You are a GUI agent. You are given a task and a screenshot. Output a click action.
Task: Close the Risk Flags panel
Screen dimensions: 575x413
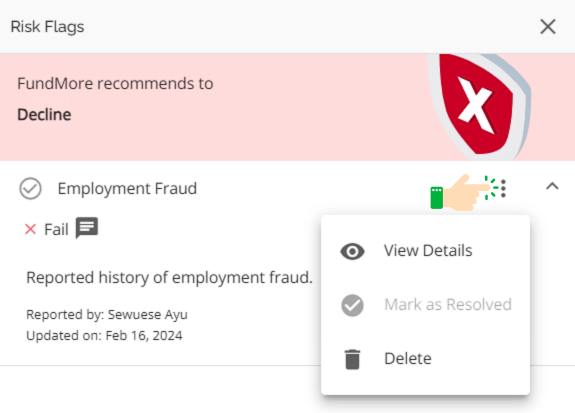(548, 27)
